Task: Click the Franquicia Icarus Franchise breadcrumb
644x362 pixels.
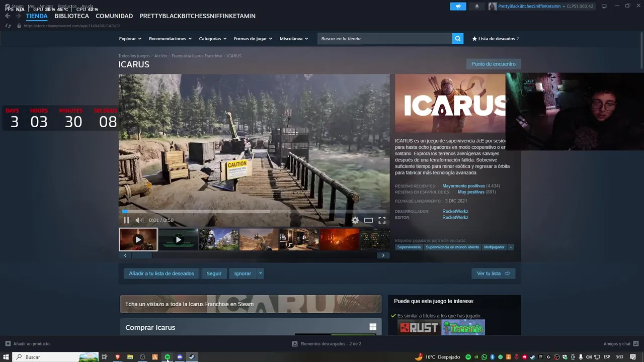Action: 197,56
